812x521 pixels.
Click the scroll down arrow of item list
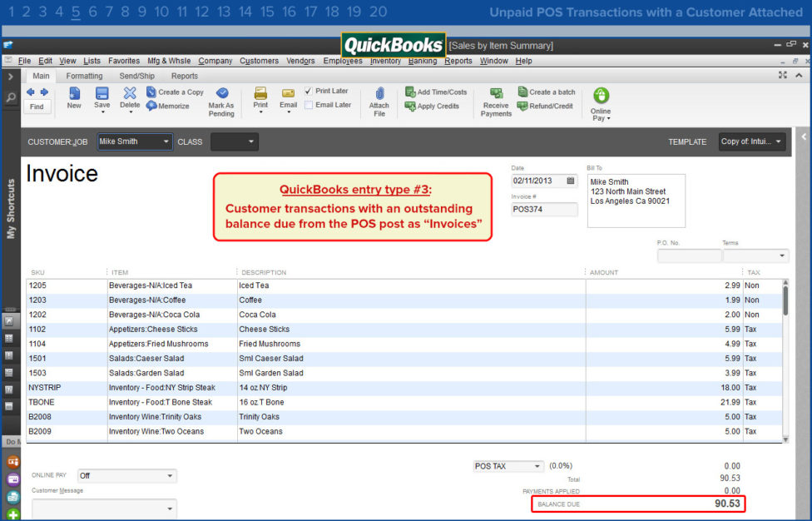coord(785,439)
